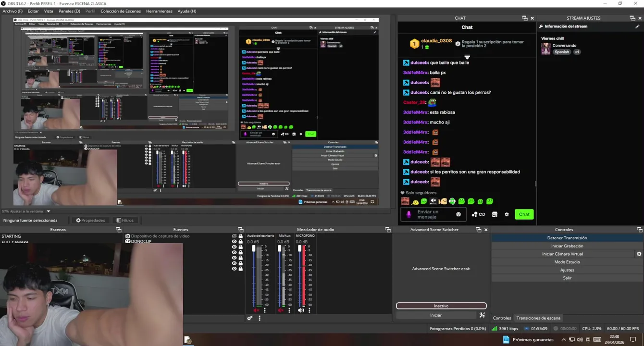Open chat settings gear icon
644x346 pixels.
tap(507, 214)
